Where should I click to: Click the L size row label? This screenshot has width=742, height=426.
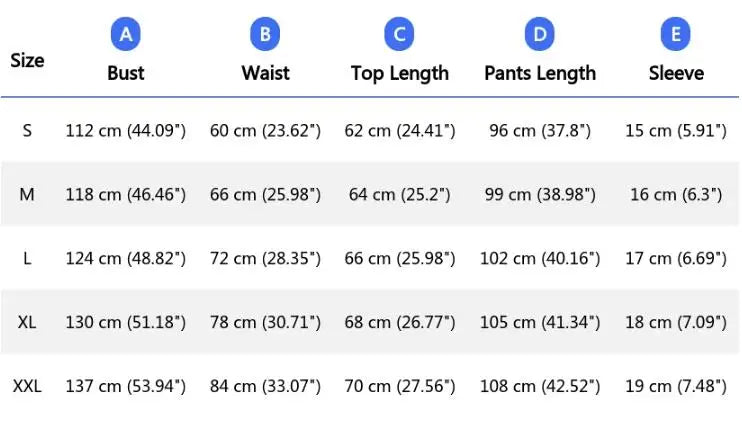point(27,258)
